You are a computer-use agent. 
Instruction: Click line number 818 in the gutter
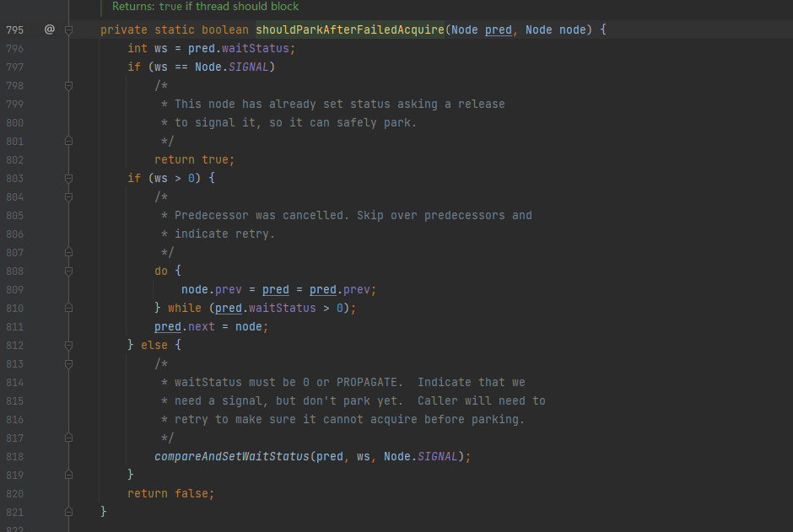tap(14, 456)
